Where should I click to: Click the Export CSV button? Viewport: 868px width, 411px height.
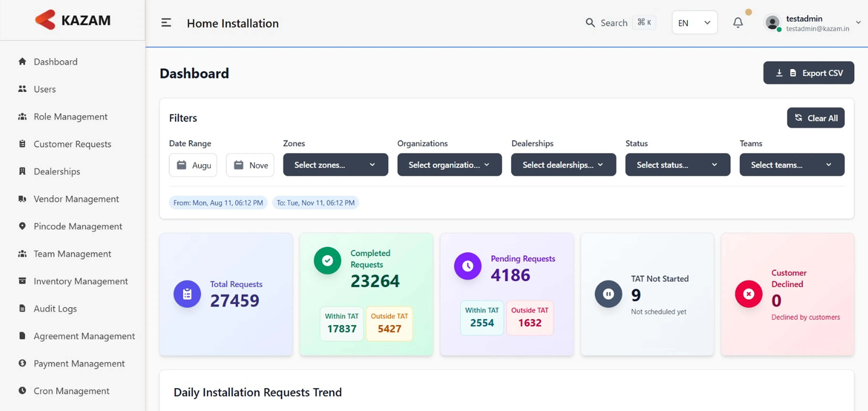coord(808,73)
